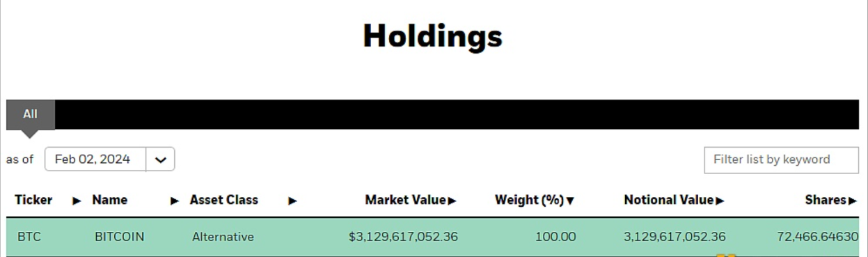
Task: Click the sort arrow beside Name
Action: point(175,201)
